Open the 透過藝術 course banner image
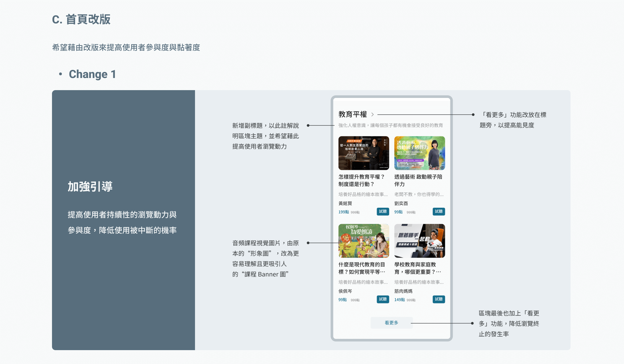 pos(419,153)
